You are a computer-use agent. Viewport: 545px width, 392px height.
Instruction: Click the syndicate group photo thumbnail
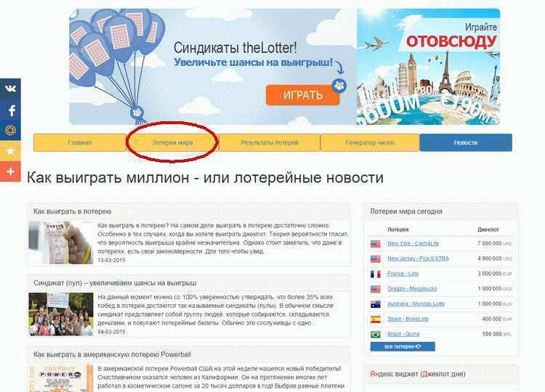point(61,314)
